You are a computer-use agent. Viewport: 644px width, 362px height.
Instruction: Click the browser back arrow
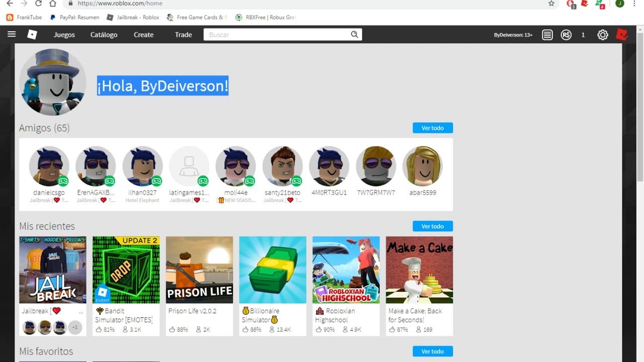tap(10, 4)
